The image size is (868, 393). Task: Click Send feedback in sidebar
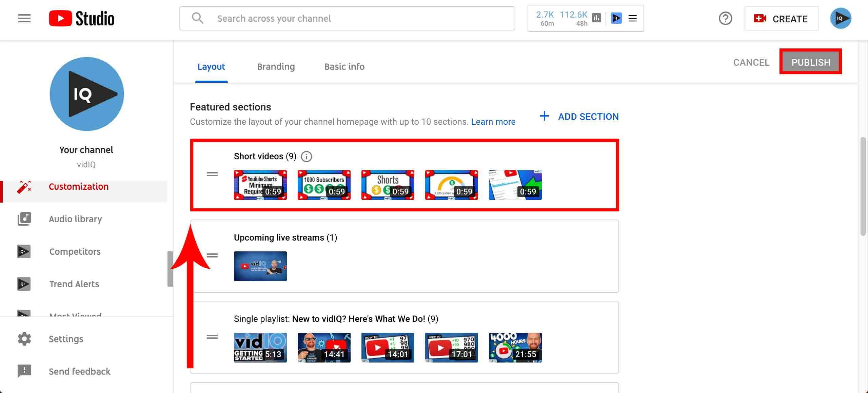pyautogui.click(x=79, y=371)
